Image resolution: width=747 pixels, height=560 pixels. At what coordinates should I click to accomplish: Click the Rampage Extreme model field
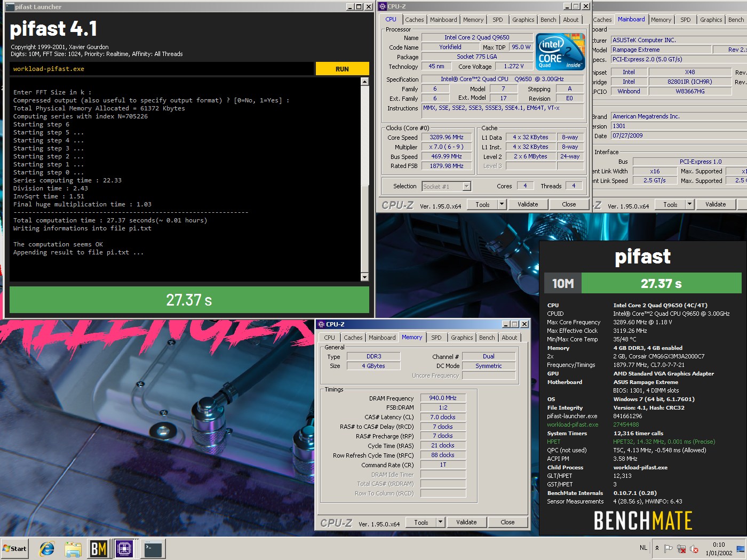click(x=661, y=50)
